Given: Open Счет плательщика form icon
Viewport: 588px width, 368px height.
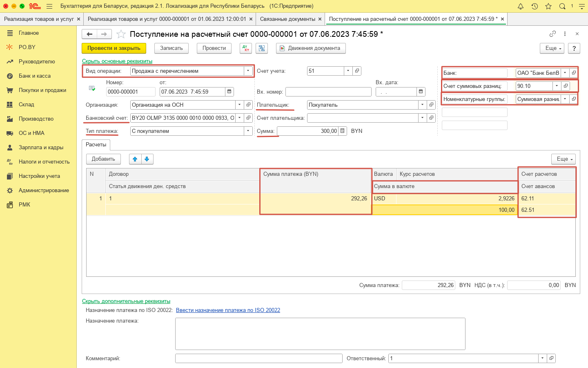Looking at the screenshot, I should point(431,118).
